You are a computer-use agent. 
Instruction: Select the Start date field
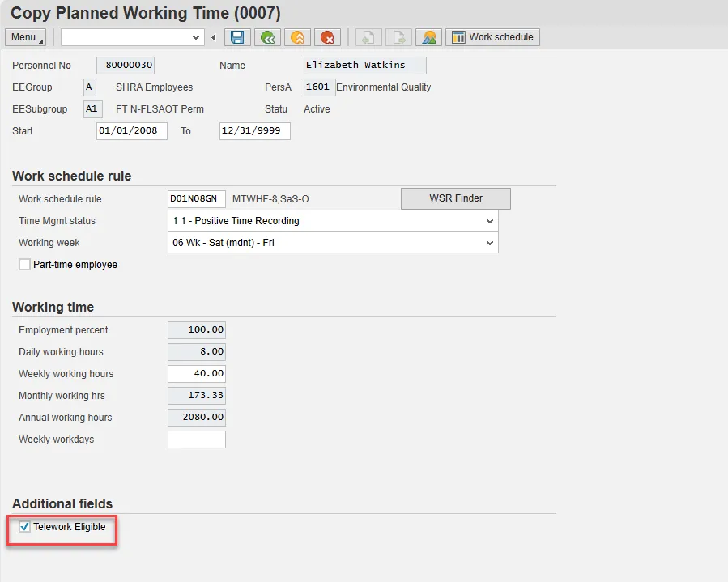[x=131, y=131]
